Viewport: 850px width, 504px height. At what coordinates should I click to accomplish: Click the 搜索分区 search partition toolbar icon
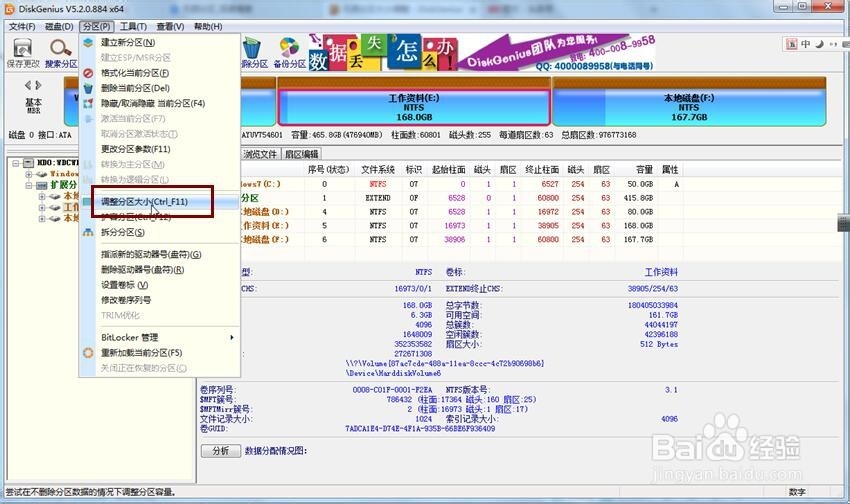[x=60, y=49]
